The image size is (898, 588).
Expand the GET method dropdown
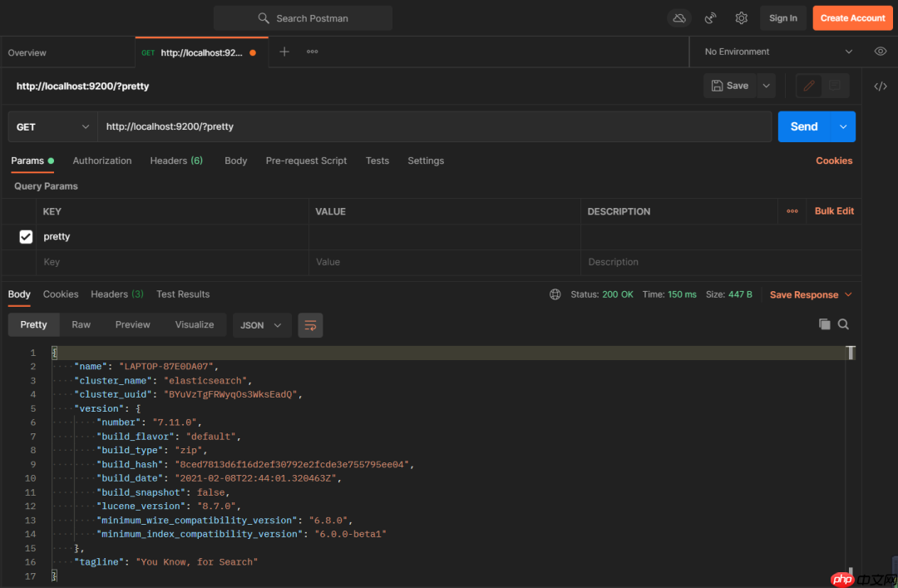[52, 127]
